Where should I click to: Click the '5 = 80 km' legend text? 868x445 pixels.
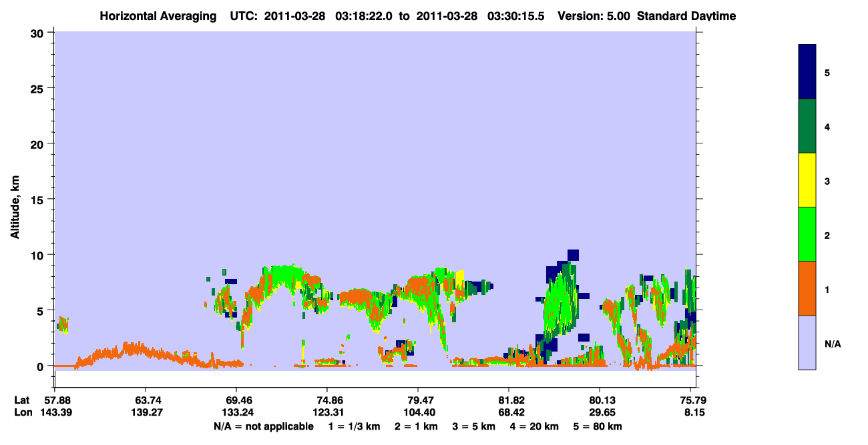[598, 426]
